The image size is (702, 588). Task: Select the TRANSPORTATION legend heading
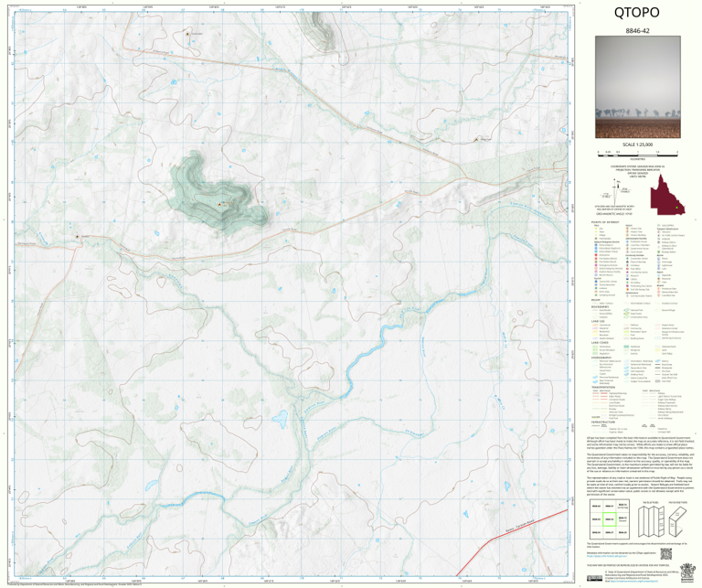tap(602, 388)
